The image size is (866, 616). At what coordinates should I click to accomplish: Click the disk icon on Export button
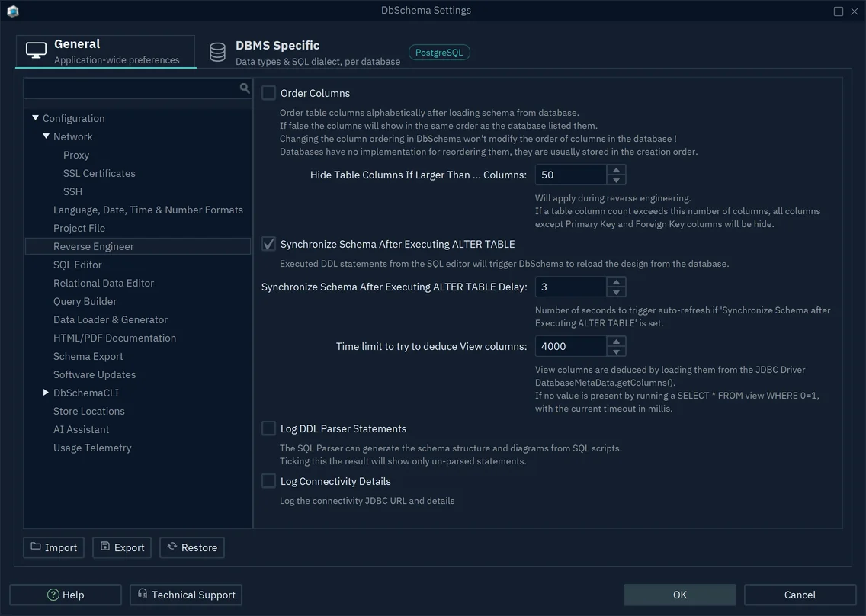(x=105, y=547)
